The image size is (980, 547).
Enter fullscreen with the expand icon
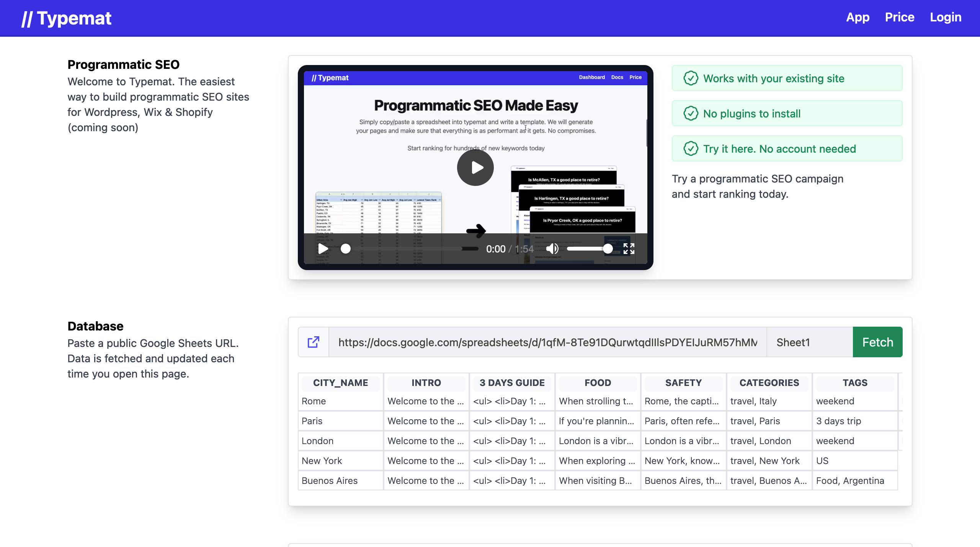(629, 249)
